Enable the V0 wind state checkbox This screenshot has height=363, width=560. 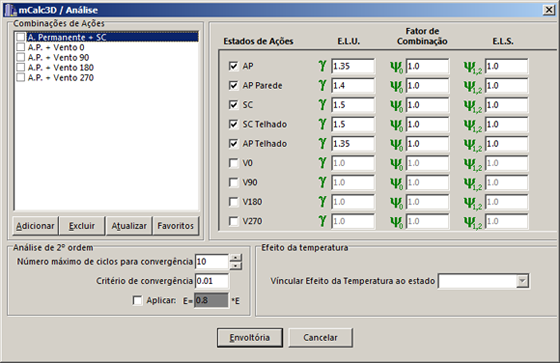click(x=233, y=163)
